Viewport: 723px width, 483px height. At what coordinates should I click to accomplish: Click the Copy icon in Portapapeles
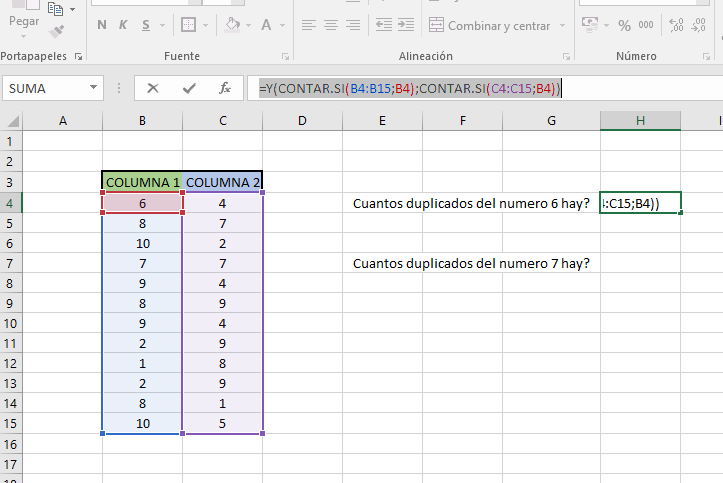click(x=56, y=9)
